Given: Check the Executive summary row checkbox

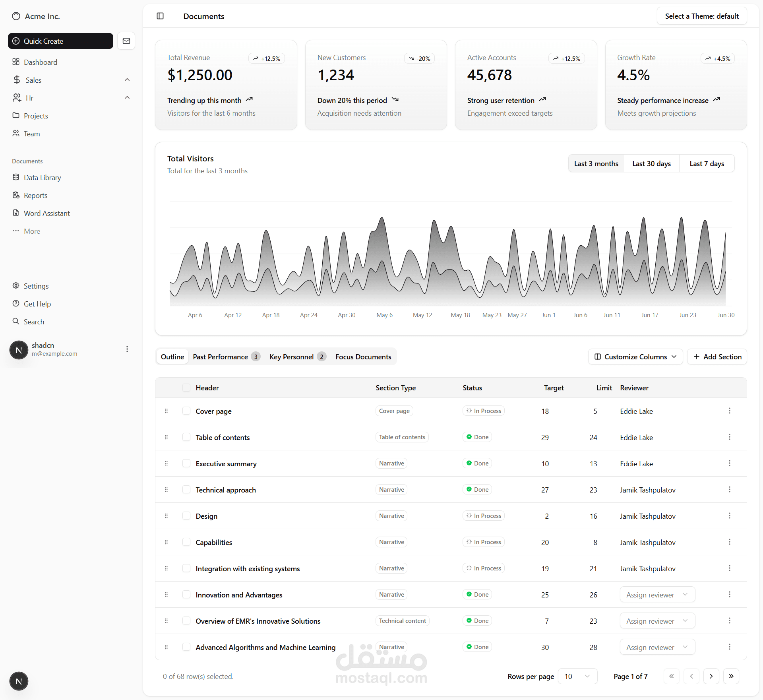Looking at the screenshot, I should coord(186,463).
